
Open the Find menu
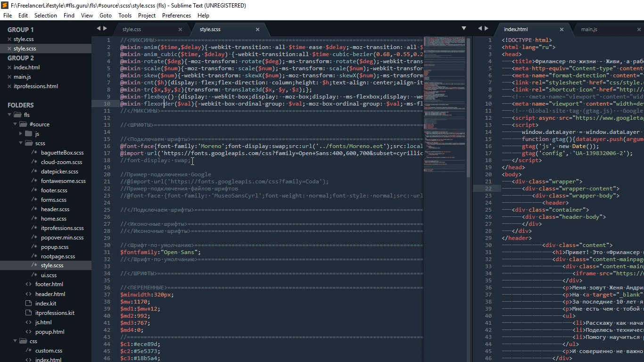tap(69, 16)
